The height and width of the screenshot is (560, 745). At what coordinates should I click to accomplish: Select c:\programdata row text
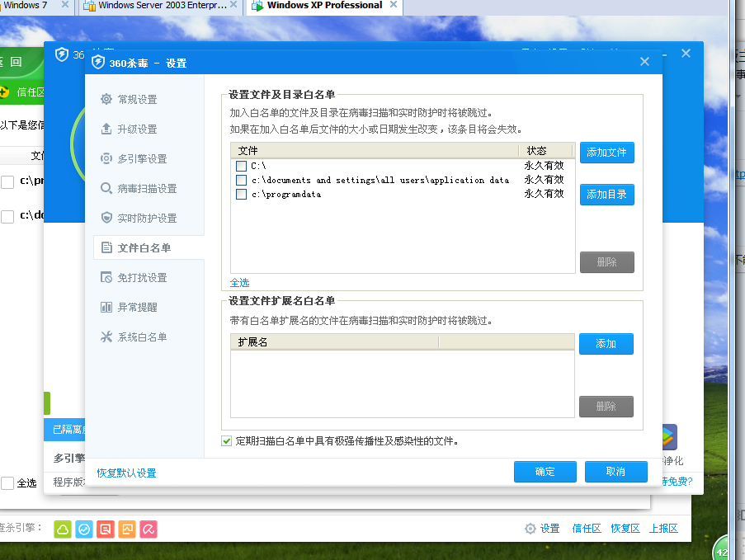pyautogui.click(x=286, y=195)
